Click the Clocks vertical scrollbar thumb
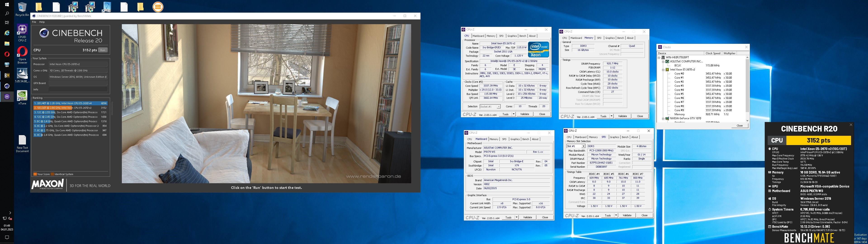The height and width of the screenshot is (244, 868). pyautogui.click(x=747, y=86)
